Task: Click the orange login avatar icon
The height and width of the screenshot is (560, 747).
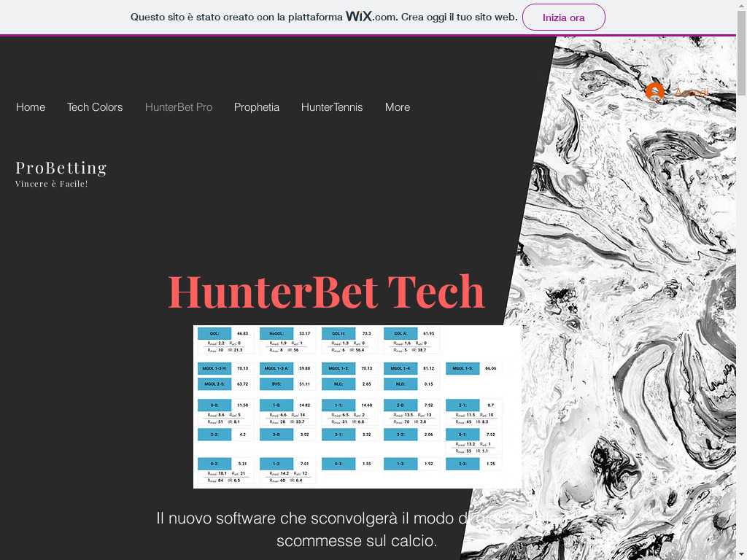Action: (654, 91)
